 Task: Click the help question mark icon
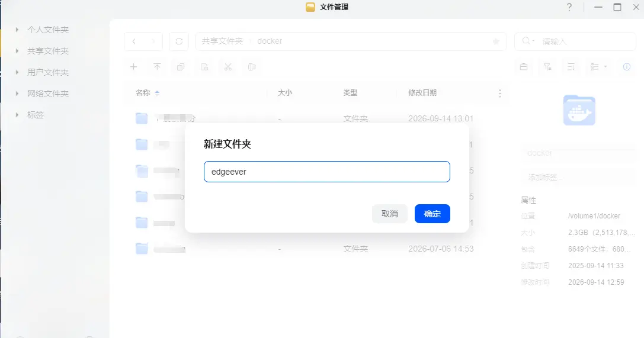[x=569, y=7]
